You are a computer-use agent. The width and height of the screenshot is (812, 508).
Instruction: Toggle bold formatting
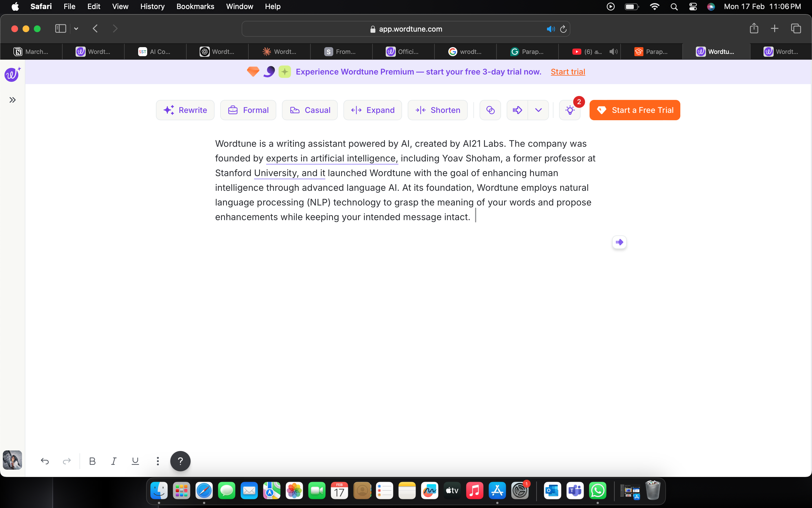click(x=92, y=461)
